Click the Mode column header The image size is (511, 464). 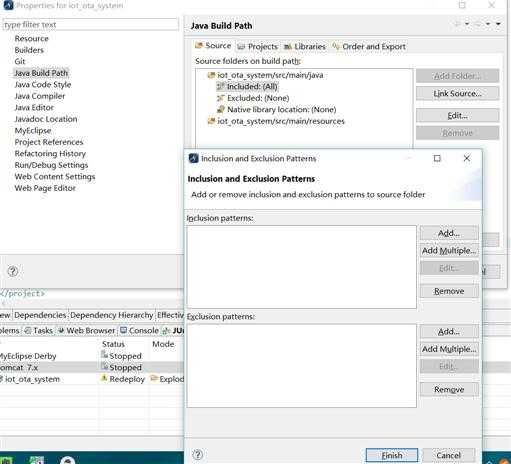coord(163,344)
